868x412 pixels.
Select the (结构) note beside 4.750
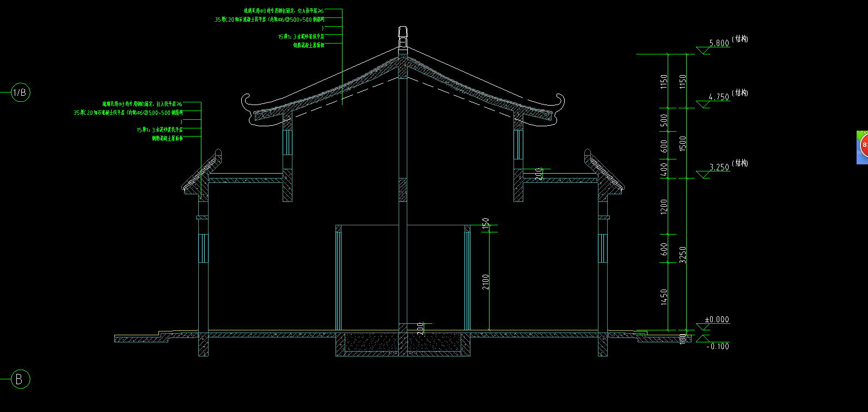coord(740,93)
